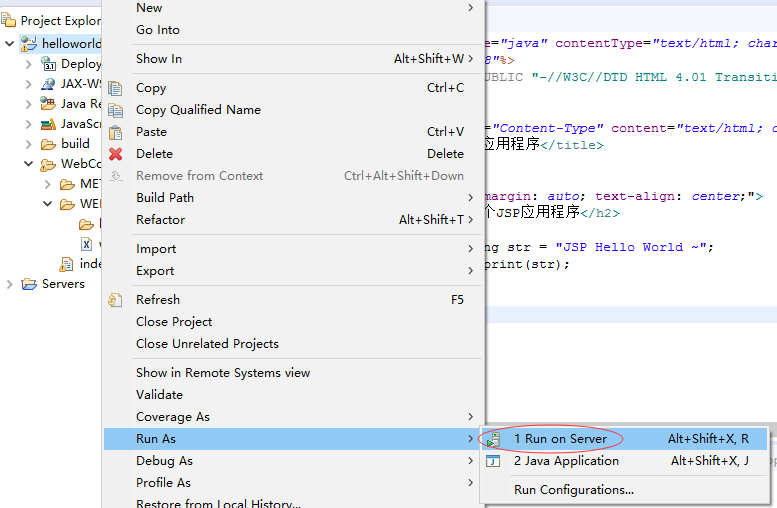Click the Copy Qualified Name icon
Screen dimensions: 777x508
(115, 110)
